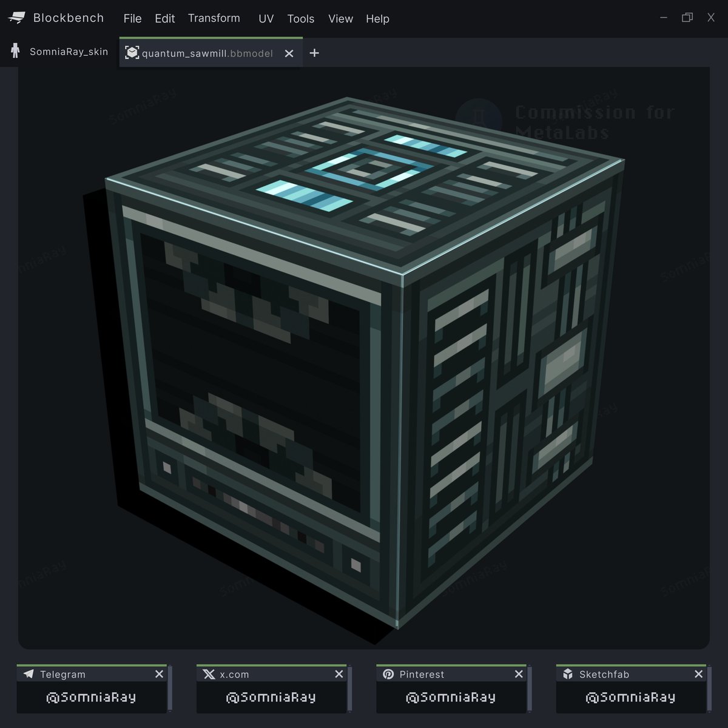Click the Pinterest panel title
The height and width of the screenshot is (728, 728).
422,675
